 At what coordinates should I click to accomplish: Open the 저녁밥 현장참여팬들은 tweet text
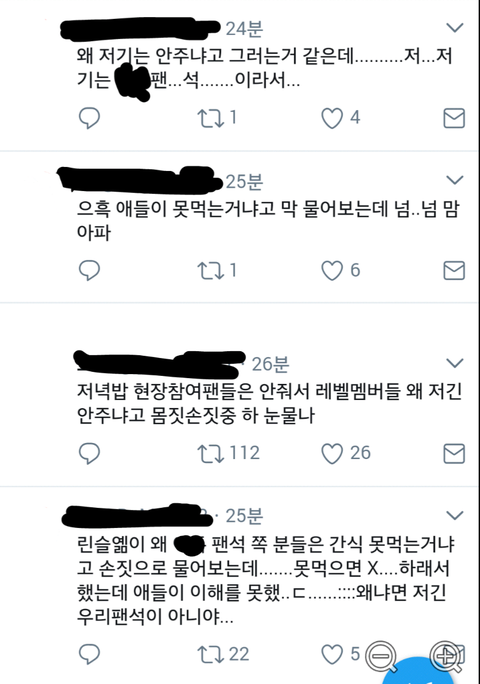pos(269,403)
